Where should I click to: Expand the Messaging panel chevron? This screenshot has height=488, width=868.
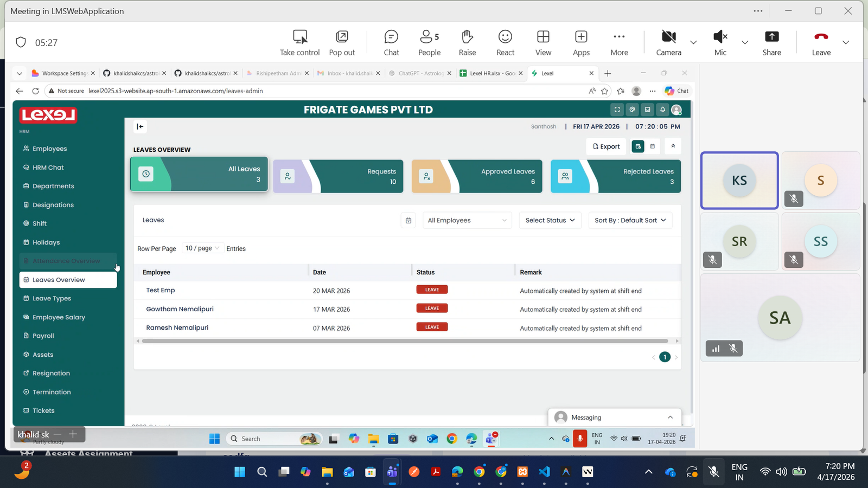(x=671, y=418)
